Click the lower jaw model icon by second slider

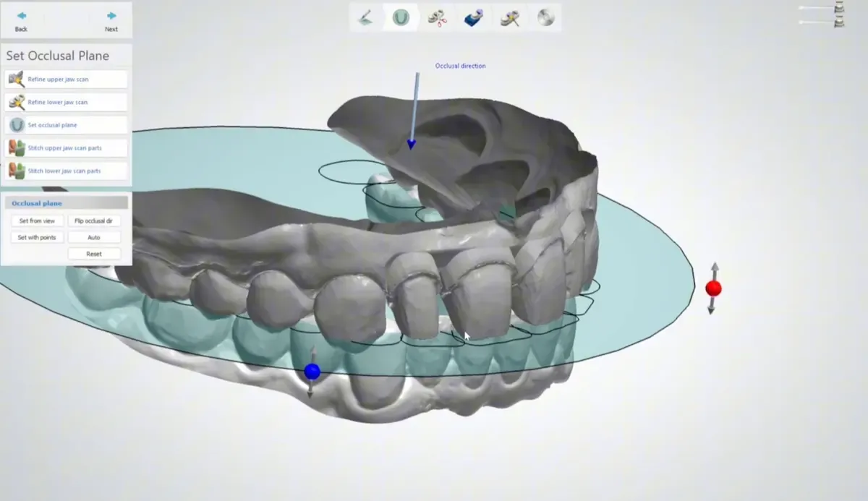pos(839,22)
